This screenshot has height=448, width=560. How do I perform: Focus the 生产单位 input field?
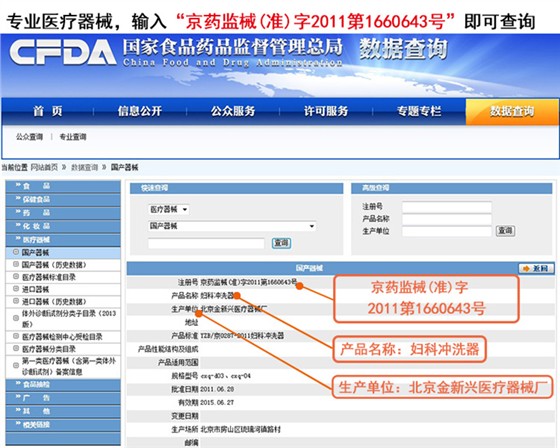coord(447,231)
